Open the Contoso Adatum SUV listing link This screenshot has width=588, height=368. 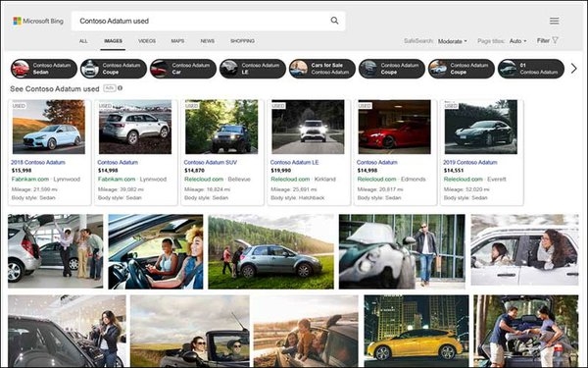(211, 162)
